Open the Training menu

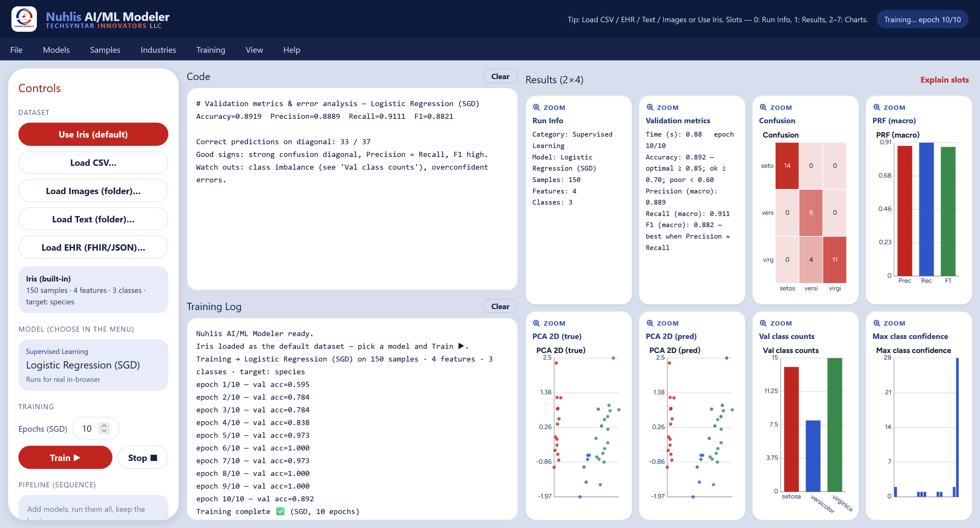pyautogui.click(x=211, y=50)
